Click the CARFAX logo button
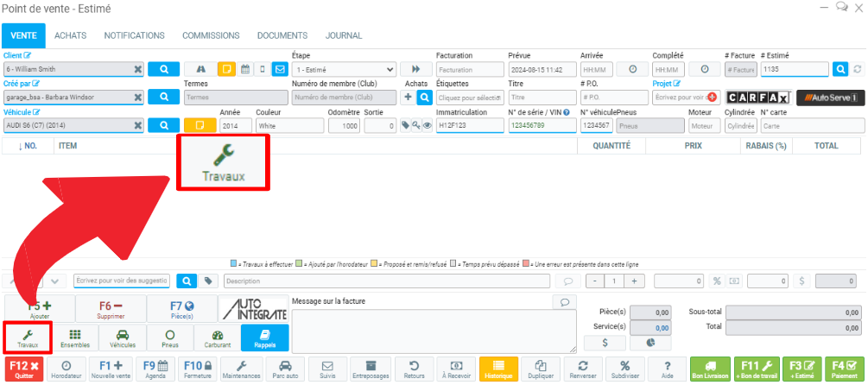This screenshot has width=868, height=385. click(755, 98)
